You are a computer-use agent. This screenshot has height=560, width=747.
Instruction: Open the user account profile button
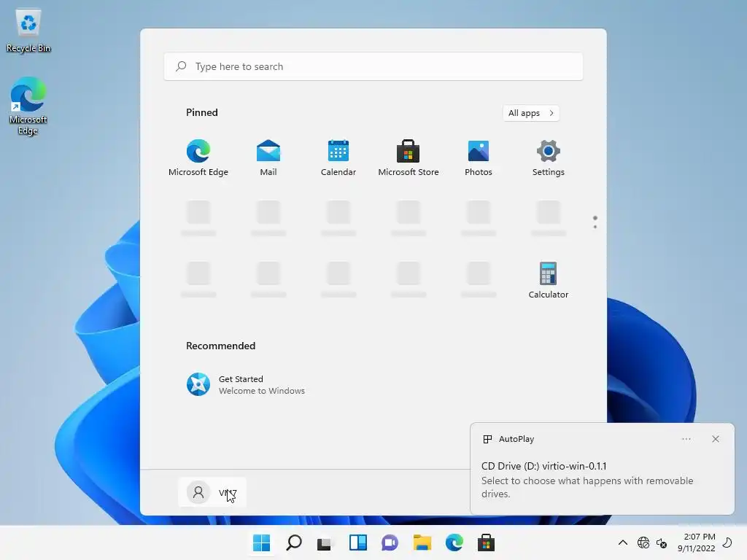point(212,492)
